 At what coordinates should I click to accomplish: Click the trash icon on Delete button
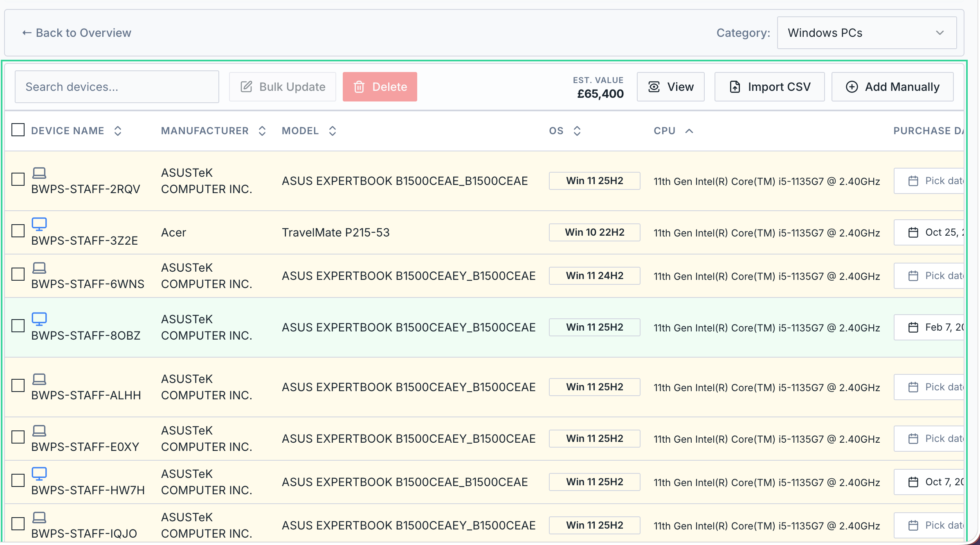click(359, 87)
